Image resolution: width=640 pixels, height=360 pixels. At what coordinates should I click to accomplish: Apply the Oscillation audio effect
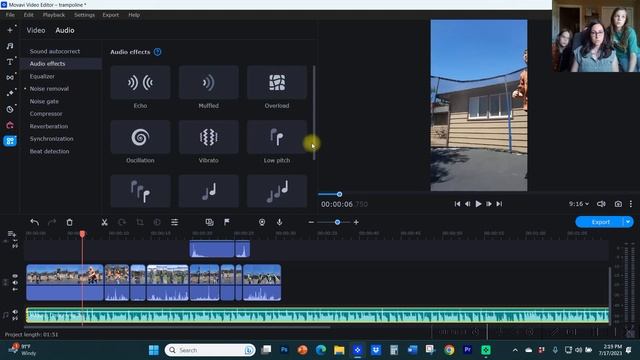point(140,137)
